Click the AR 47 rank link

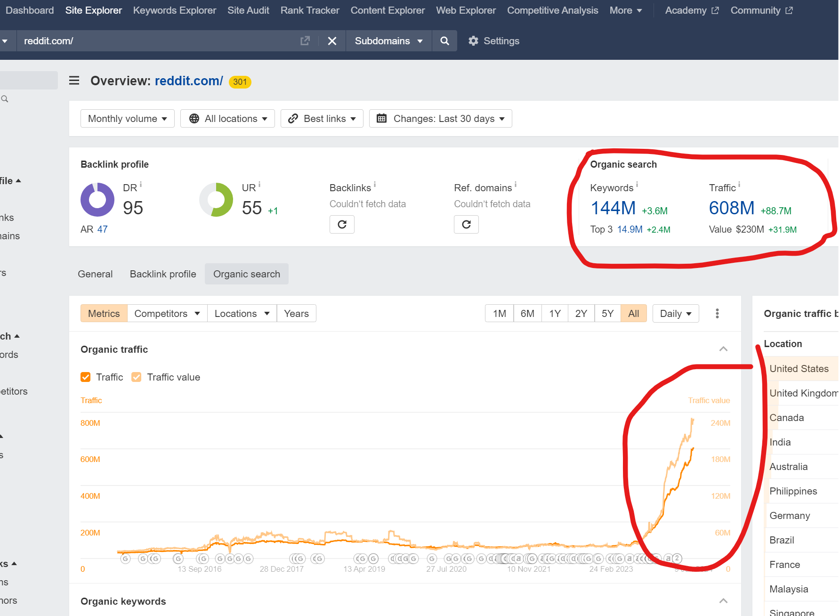coord(103,229)
